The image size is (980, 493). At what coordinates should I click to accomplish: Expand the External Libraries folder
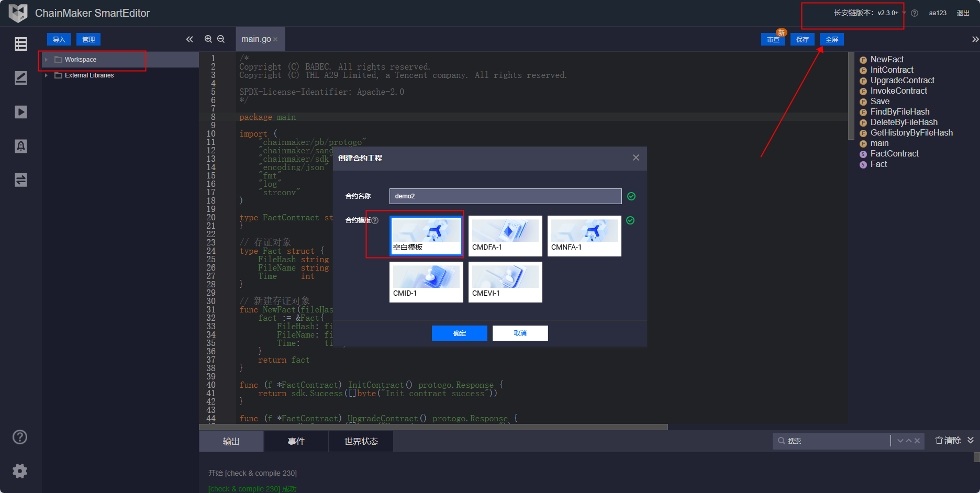46,75
